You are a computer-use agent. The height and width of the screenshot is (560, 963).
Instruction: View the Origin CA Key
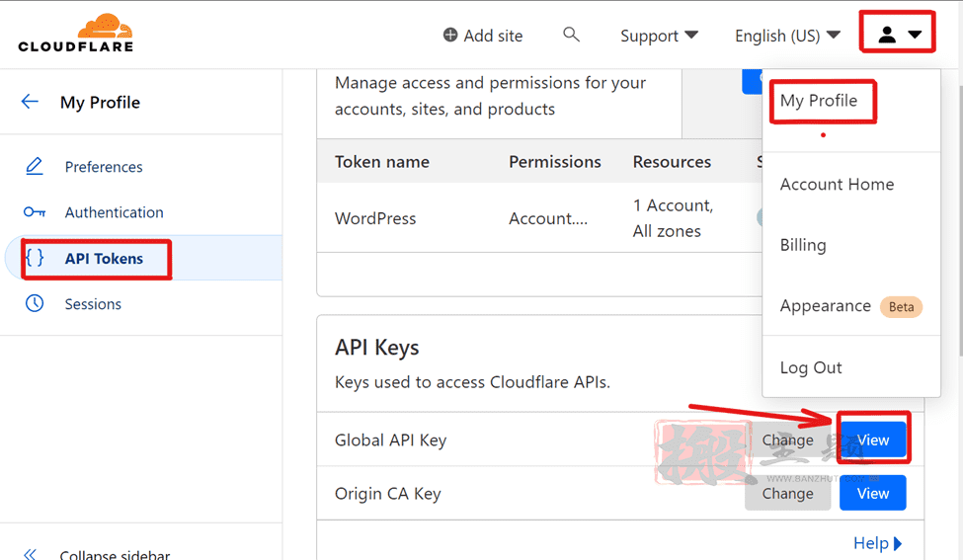click(873, 493)
